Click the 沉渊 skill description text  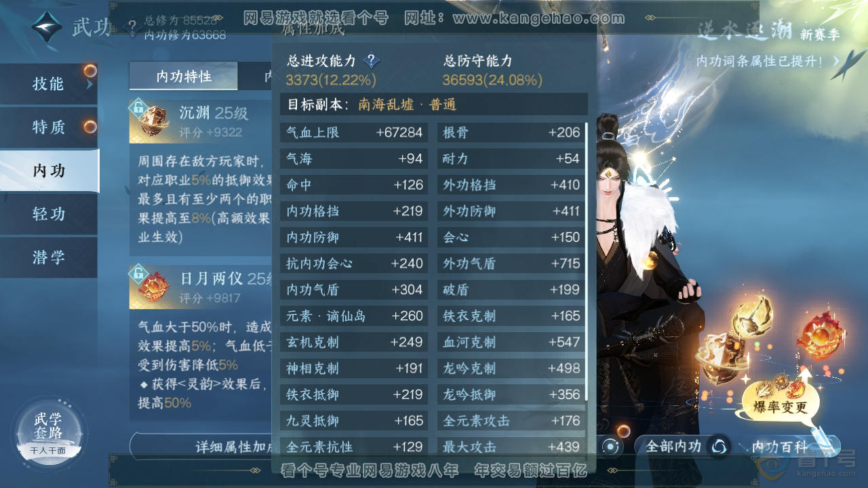(205, 201)
